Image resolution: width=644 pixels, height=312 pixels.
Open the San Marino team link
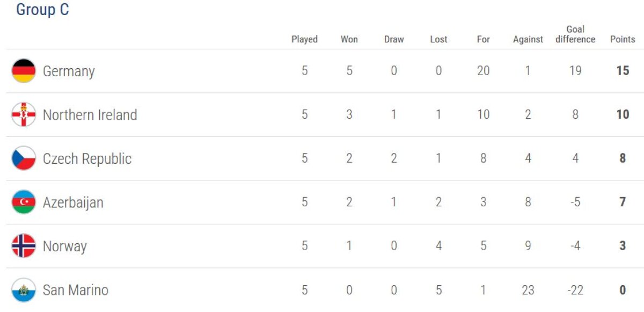pyautogui.click(x=75, y=291)
